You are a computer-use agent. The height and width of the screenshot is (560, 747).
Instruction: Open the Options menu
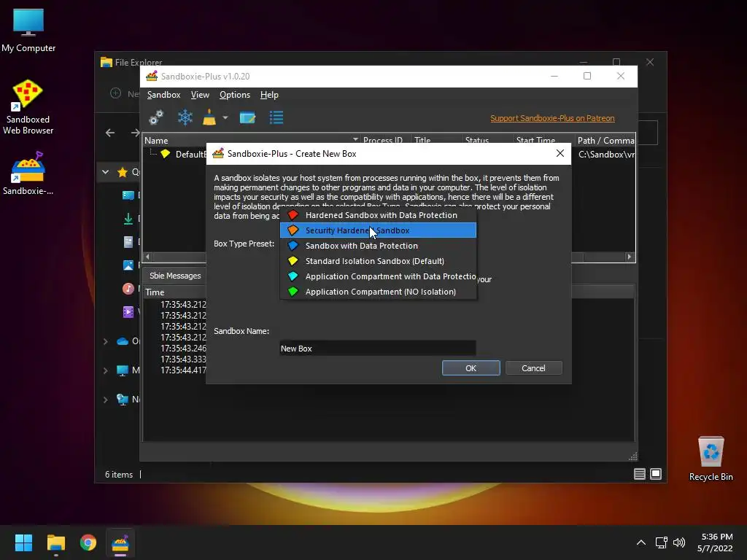pos(234,95)
